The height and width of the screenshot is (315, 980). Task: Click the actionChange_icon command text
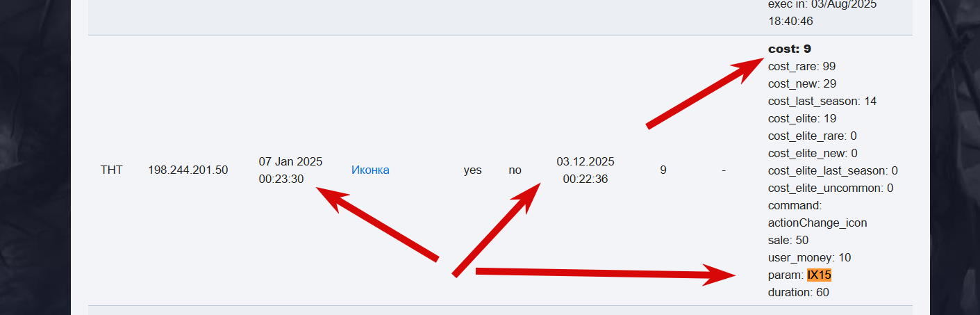tap(817, 223)
